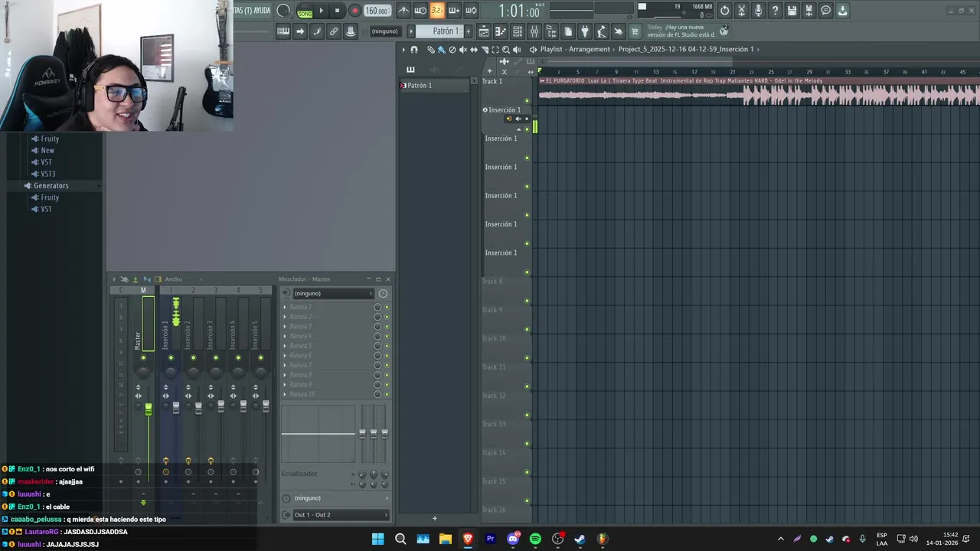
Task: Click the step-edit arrow icon in the toolbar
Action: coord(299,31)
